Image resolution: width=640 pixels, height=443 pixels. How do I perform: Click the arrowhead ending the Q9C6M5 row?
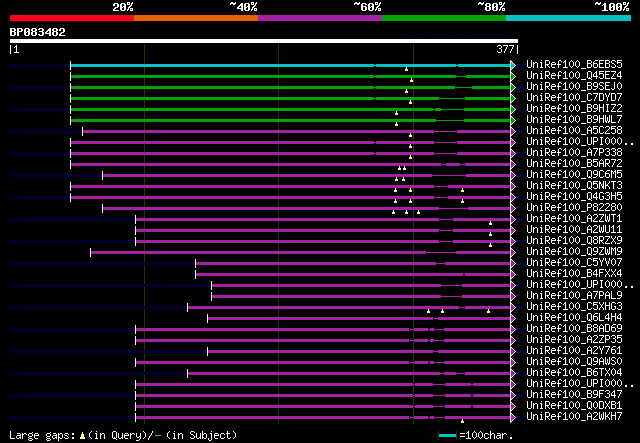click(x=513, y=176)
